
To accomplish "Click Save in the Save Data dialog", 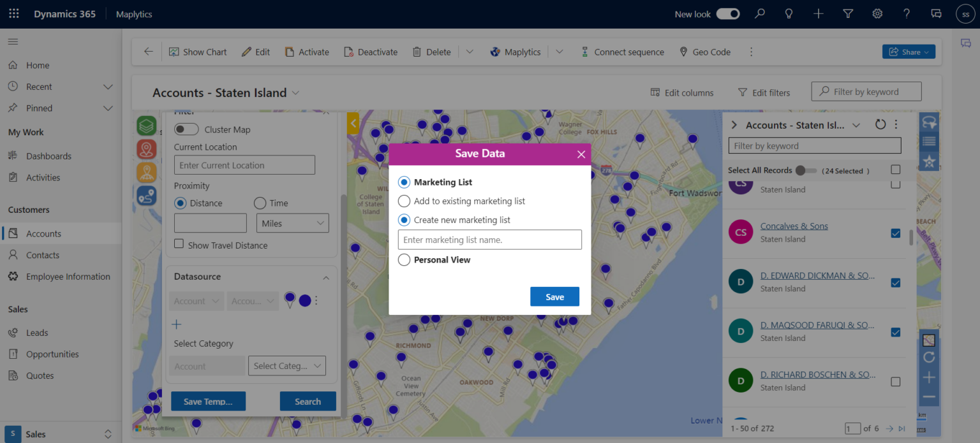I will coord(554,296).
